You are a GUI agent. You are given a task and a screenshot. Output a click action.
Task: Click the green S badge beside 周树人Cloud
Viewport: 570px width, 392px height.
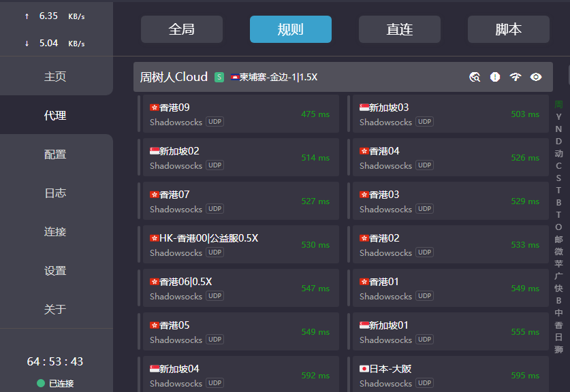pos(219,77)
